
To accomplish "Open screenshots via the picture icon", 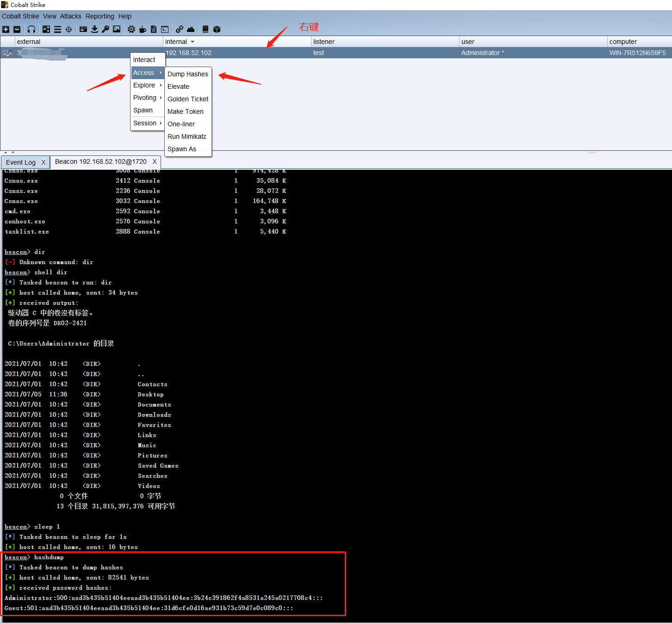I will tap(117, 30).
